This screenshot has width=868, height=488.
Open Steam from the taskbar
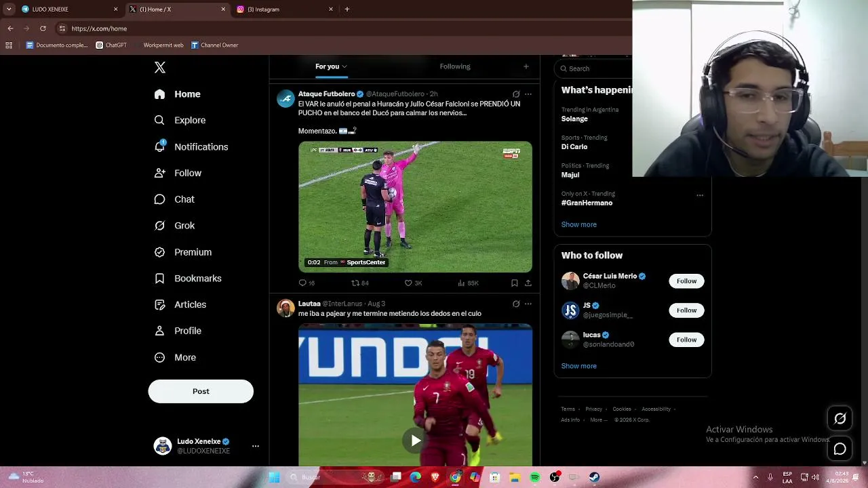pos(594,477)
